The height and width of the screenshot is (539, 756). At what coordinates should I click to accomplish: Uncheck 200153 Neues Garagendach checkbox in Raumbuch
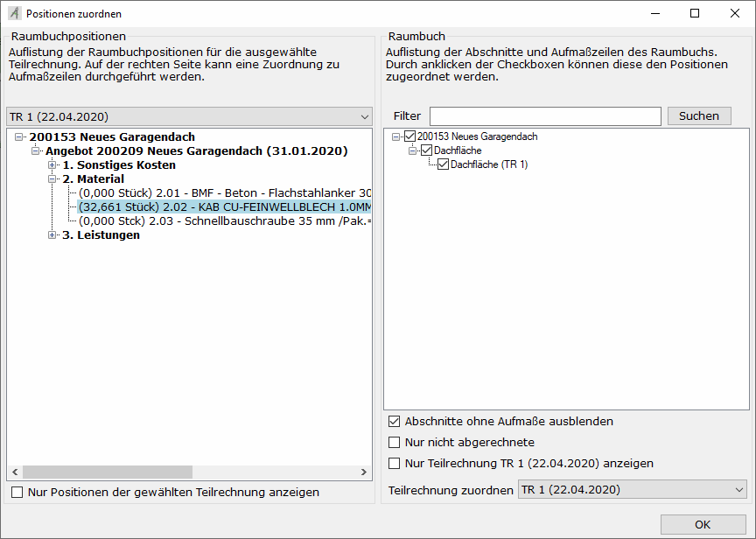(x=409, y=136)
